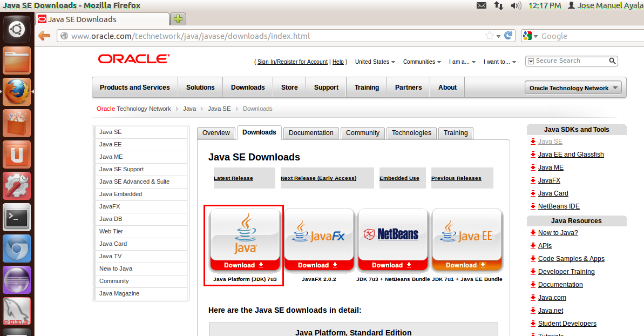This screenshot has width=644, height=336.
Task: Launch the Terminal from the dock
Action: [x=16, y=217]
